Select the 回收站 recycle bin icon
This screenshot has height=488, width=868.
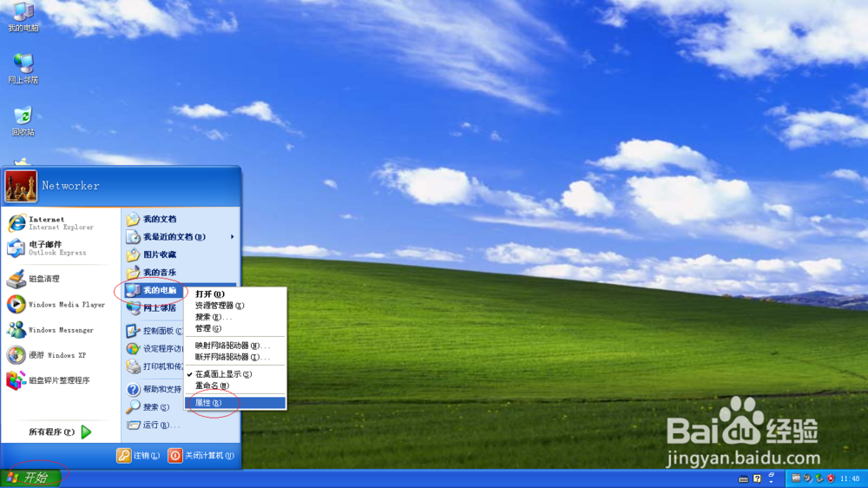click(x=23, y=121)
